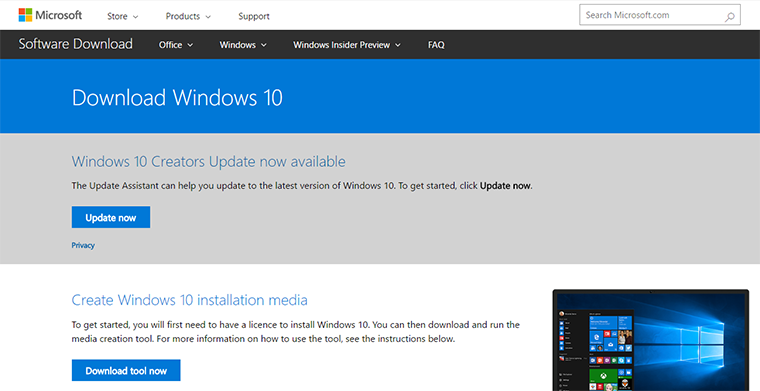Expand the Windows menu
The image size is (760, 391).
pyautogui.click(x=243, y=45)
